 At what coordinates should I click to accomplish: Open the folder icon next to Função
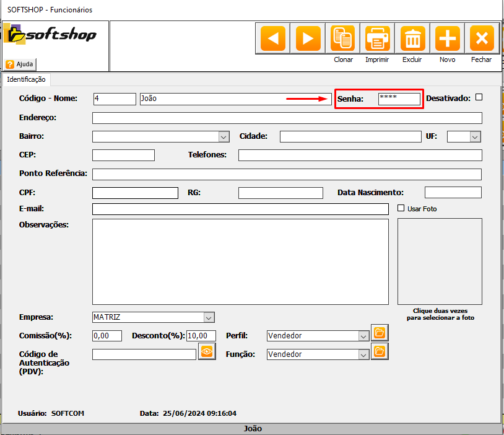tap(379, 351)
